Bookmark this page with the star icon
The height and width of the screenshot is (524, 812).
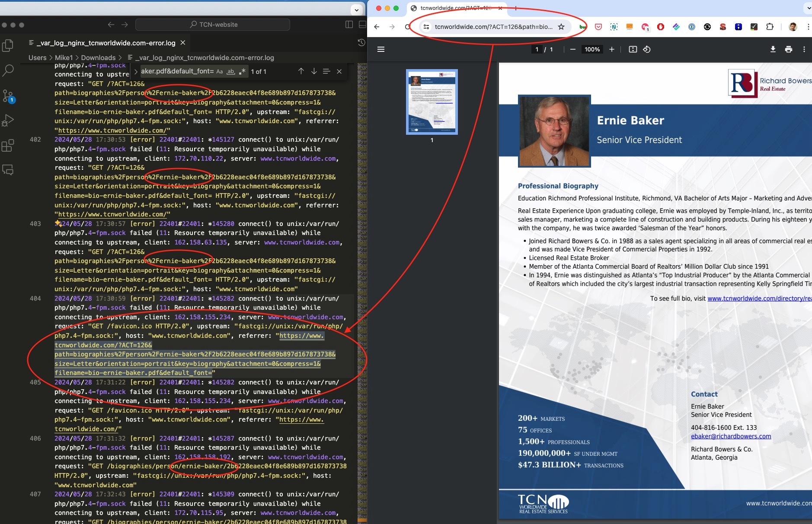tap(561, 27)
